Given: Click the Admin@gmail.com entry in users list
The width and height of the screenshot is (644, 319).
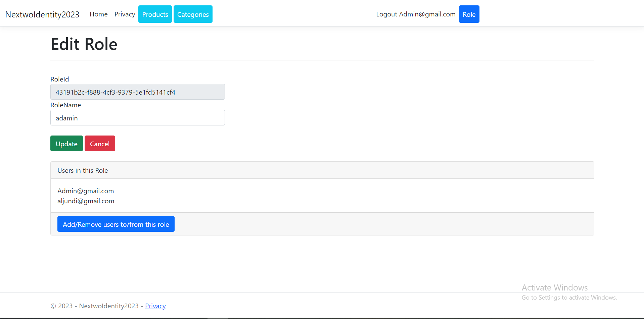Looking at the screenshot, I should point(85,191).
